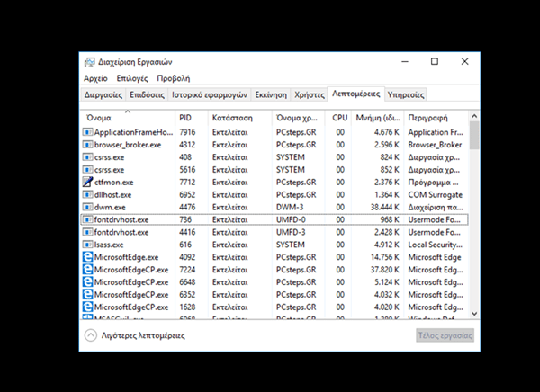Screen dimensions: 540x392
Task: Click the ctfmon.exe pen icon
Action: (88, 182)
